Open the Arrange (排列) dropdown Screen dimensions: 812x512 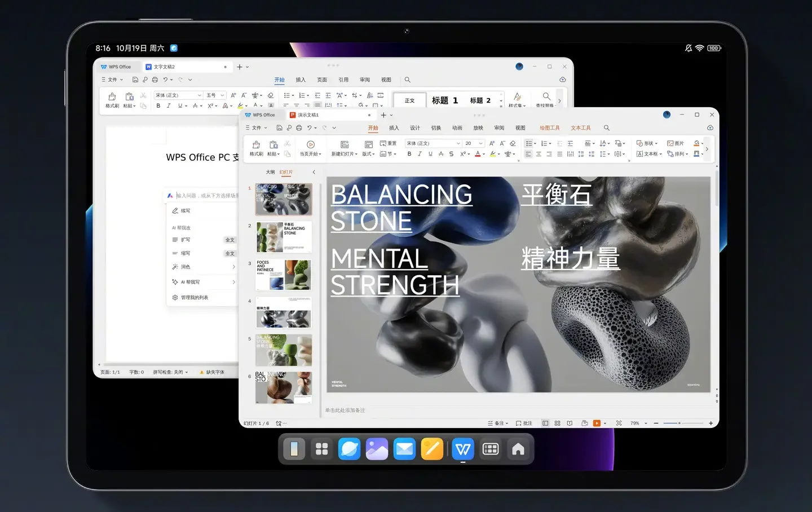pyautogui.click(x=677, y=154)
